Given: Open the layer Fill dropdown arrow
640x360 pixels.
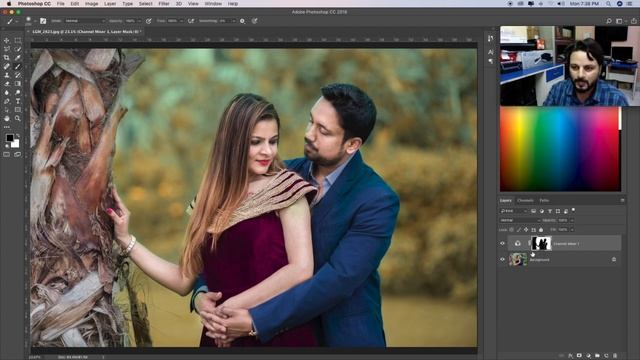Looking at the screenshot, I should [572, 230].
